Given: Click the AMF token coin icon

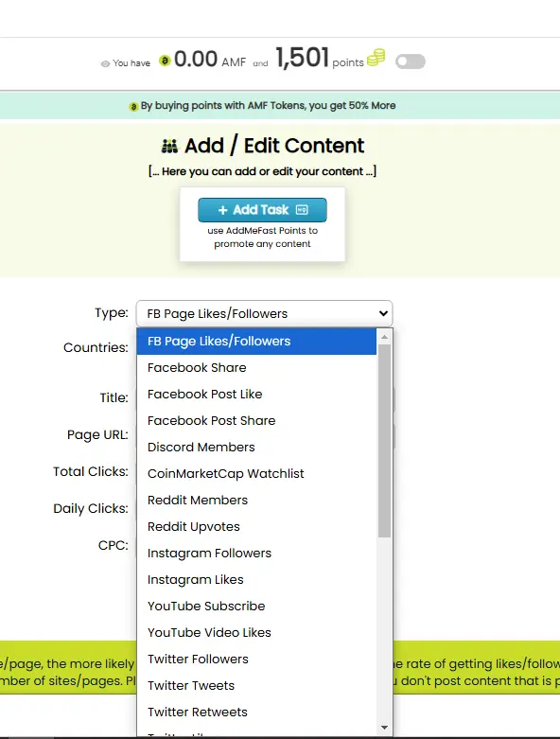Looking at the screenshot, I should (165, 61).
